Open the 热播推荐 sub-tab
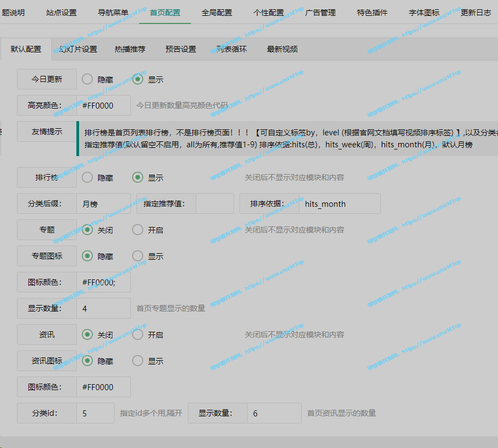The width and height of the screenshot is (498, 448). coord(130,49)
